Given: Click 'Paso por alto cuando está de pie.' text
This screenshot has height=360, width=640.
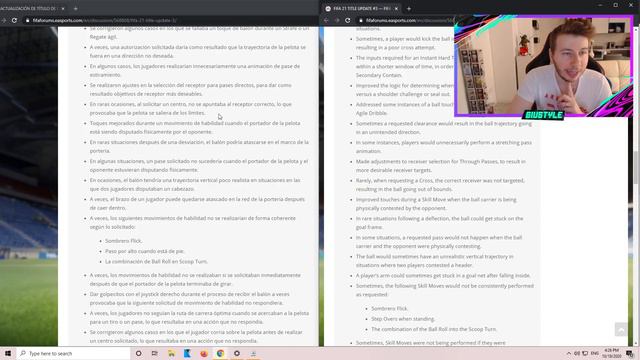Looking at the screenshot, I should pos(144,251).
